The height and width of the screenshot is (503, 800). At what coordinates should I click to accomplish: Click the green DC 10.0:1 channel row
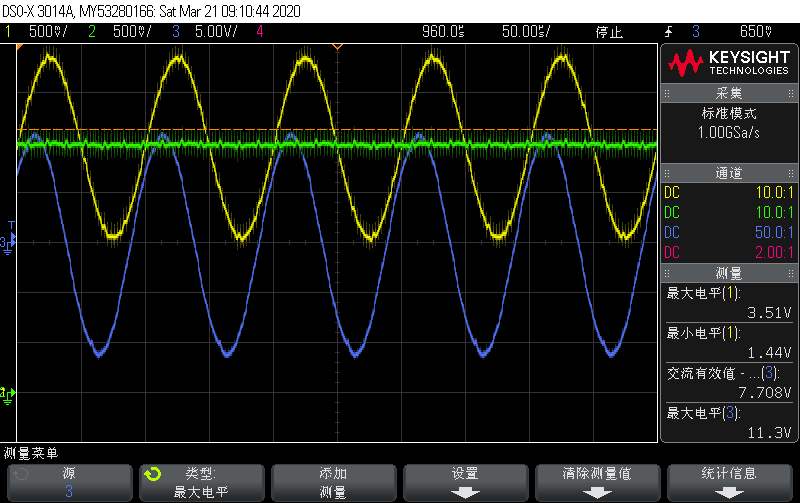(729, 213)
